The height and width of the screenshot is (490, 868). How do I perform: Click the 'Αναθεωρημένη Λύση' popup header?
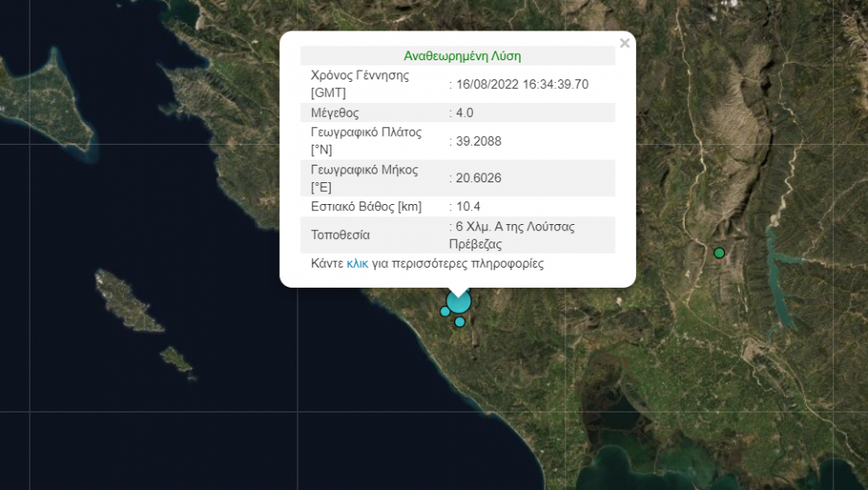coord(461,56)
